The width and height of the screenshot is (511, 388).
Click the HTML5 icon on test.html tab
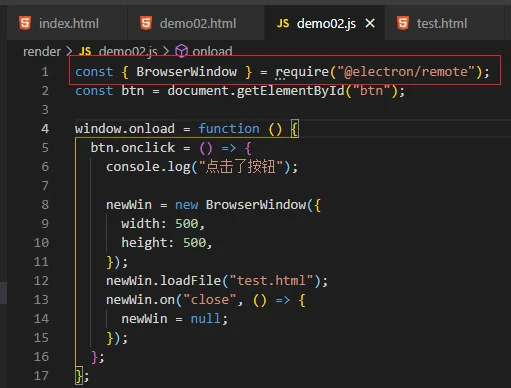(x=403, y=23)
